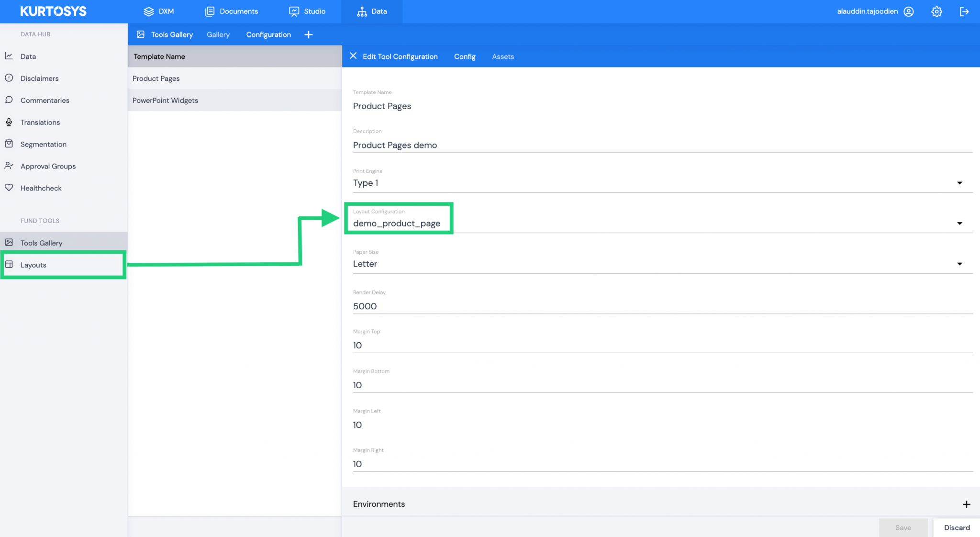Select the Approval Groups icon
The height and width of the screenshot is (537, 980).
pyautogui.click(x=10, y=166)
